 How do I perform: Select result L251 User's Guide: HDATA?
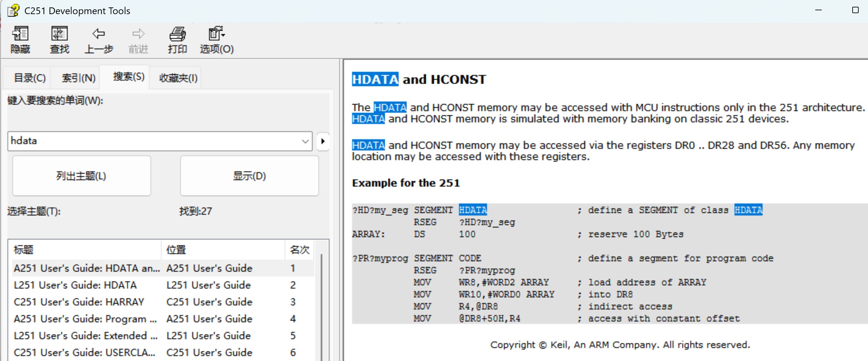tap(163, 285)
